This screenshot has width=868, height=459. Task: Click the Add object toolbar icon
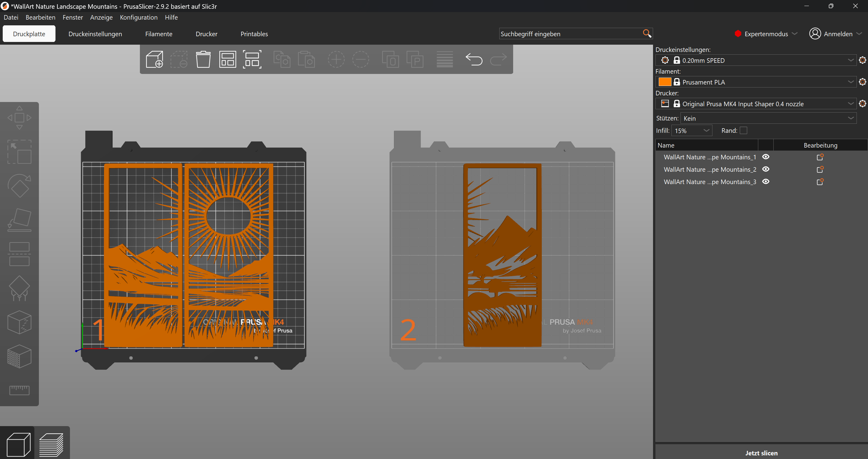tap(154, 59)
